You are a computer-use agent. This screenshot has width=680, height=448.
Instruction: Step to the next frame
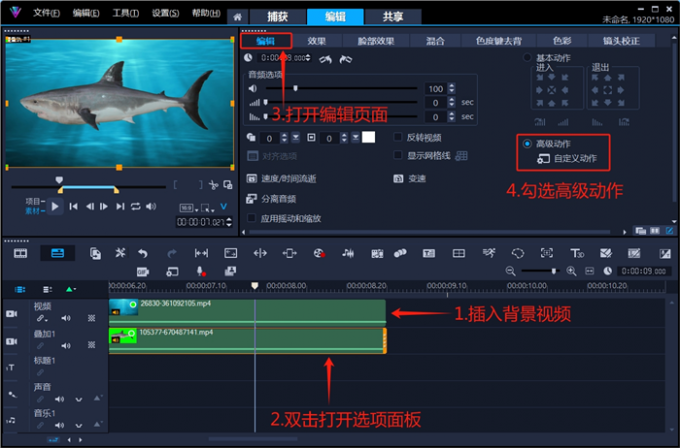click(104, 207)
